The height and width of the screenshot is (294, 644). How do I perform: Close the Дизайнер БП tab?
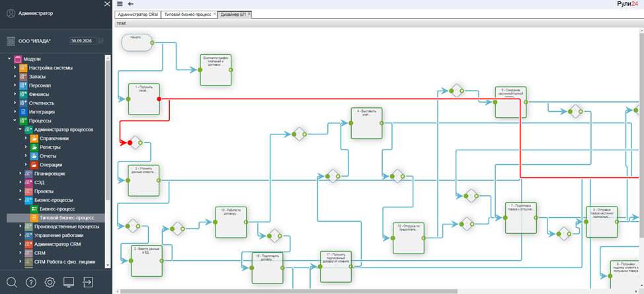click(x=249, y=14)
